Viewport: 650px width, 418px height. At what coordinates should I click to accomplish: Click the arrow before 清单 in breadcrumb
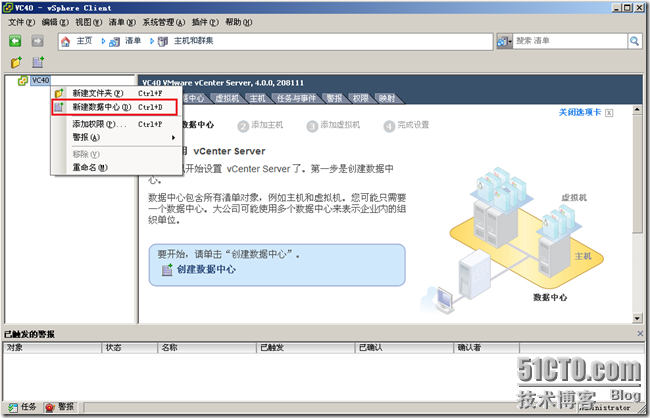tap(104, 41)
